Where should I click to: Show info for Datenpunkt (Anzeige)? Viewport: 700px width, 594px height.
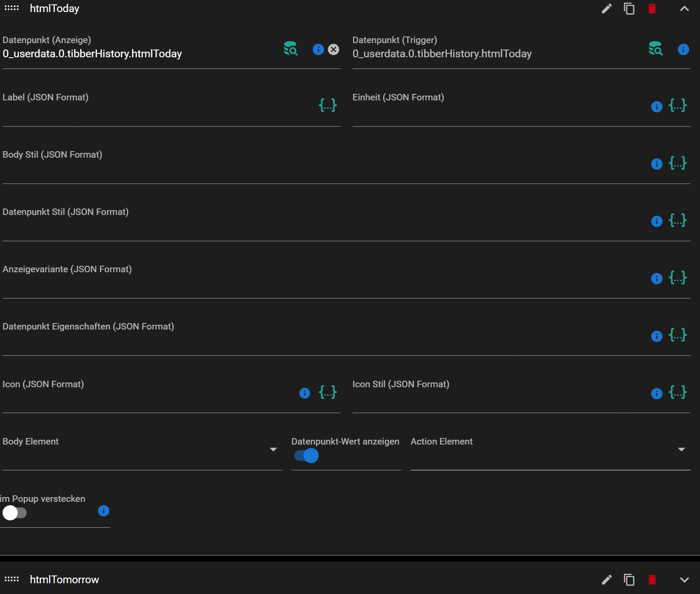click(319, 50)
